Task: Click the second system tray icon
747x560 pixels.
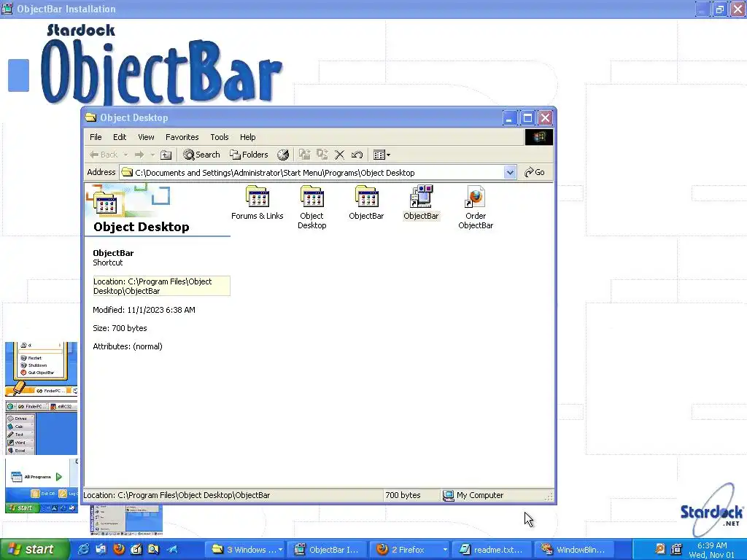Action: pyautogui.click(x=676, y=550)
